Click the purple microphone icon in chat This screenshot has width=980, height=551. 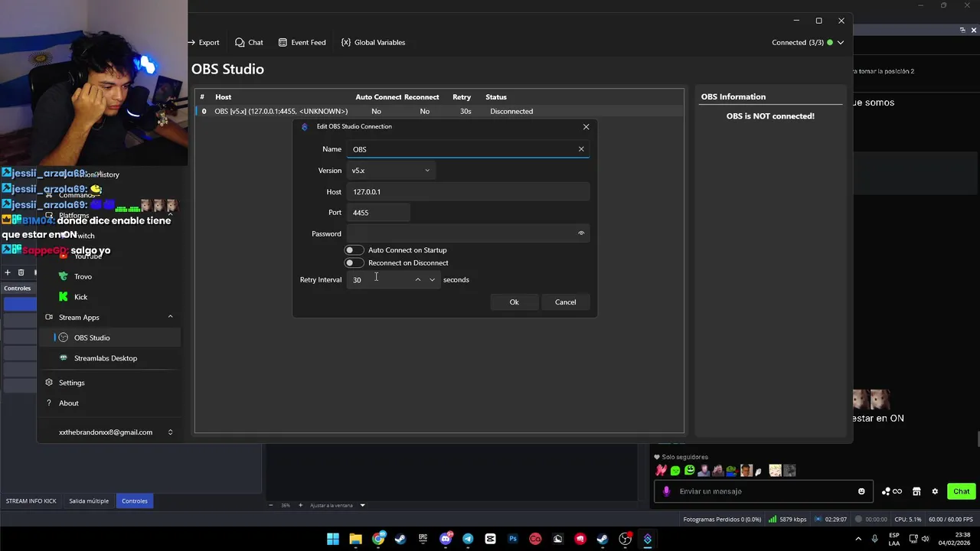[666, 491]
